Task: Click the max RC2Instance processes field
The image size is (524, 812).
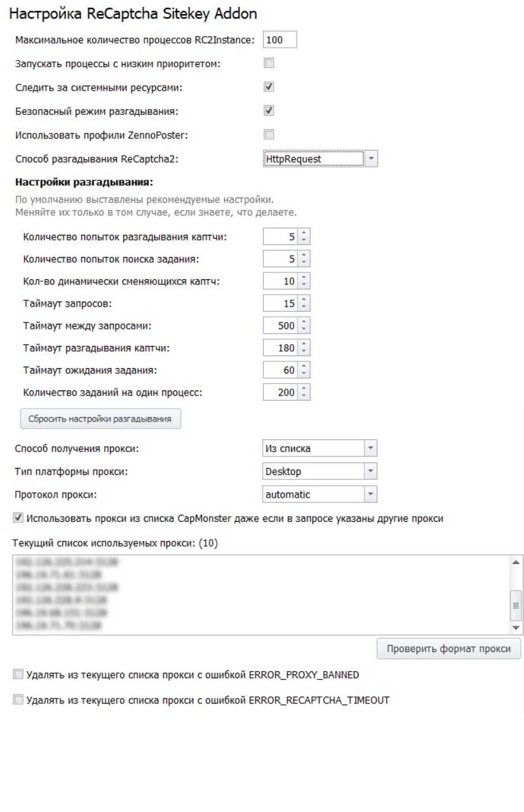Action: coord(279,40)
